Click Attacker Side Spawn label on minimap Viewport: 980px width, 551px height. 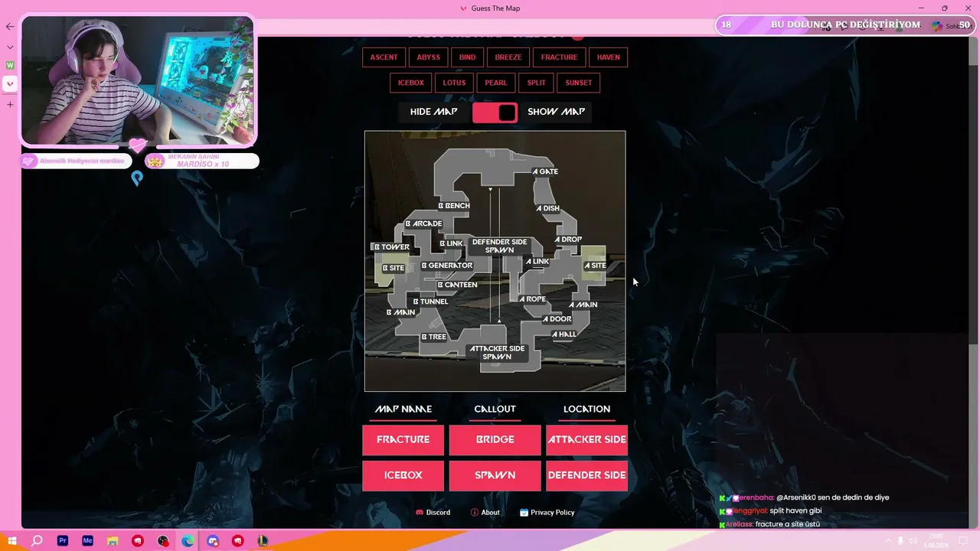pos(497,353)
